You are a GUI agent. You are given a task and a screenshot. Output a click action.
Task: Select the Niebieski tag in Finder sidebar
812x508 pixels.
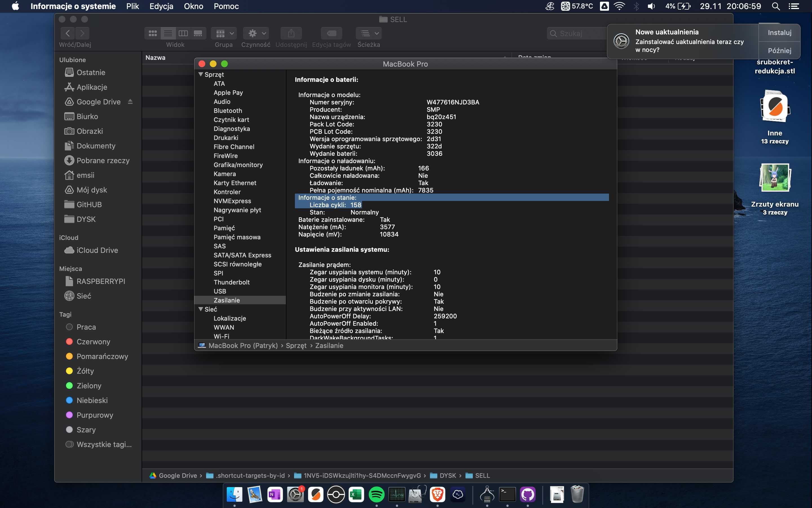click(x=98, y=400)
